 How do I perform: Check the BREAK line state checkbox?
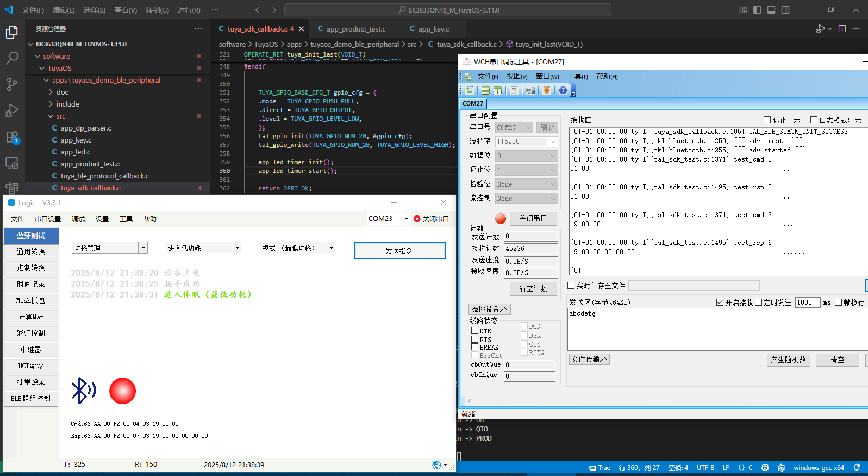point(474,347)
